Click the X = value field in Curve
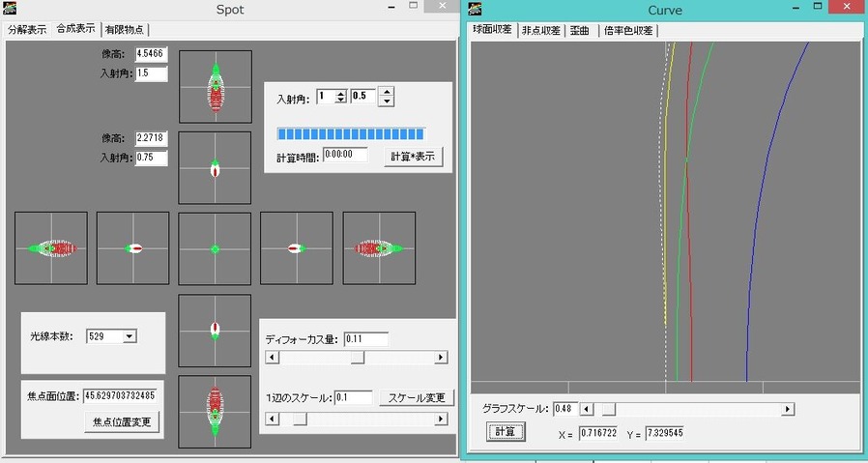Screen dimensions: 868x463 click(598, 433)
